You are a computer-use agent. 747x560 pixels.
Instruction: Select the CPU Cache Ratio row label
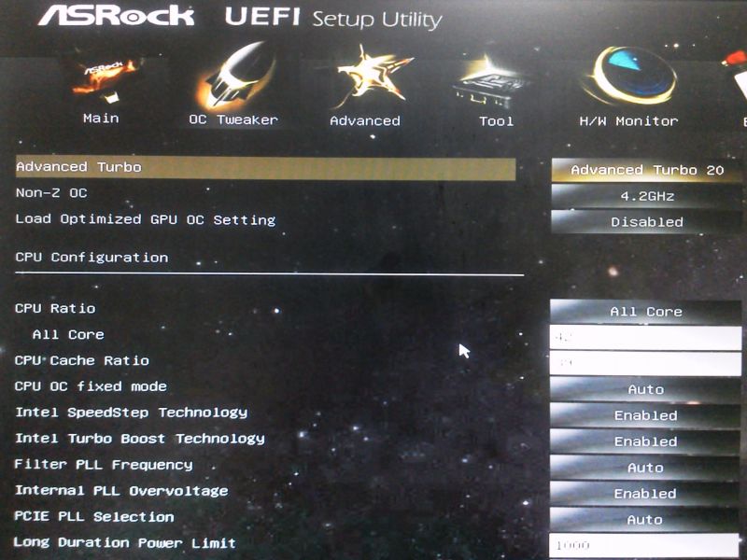coord(82,360)
